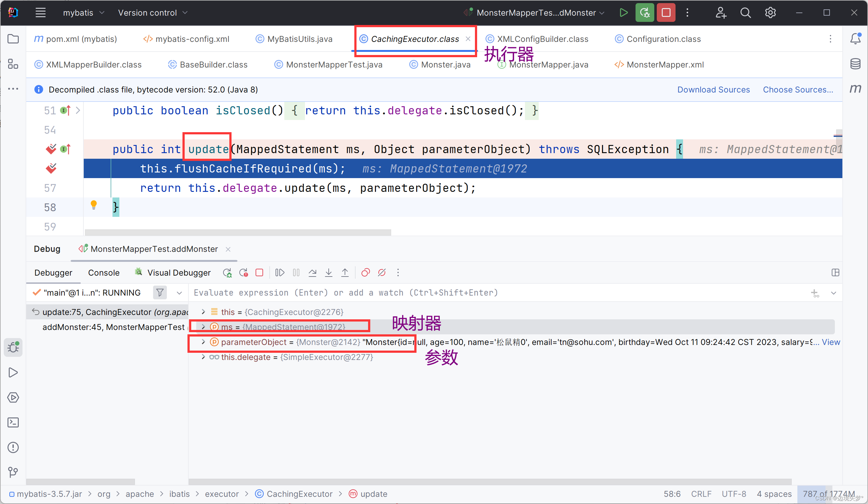Switch to the Console tab

click(104, 273)
